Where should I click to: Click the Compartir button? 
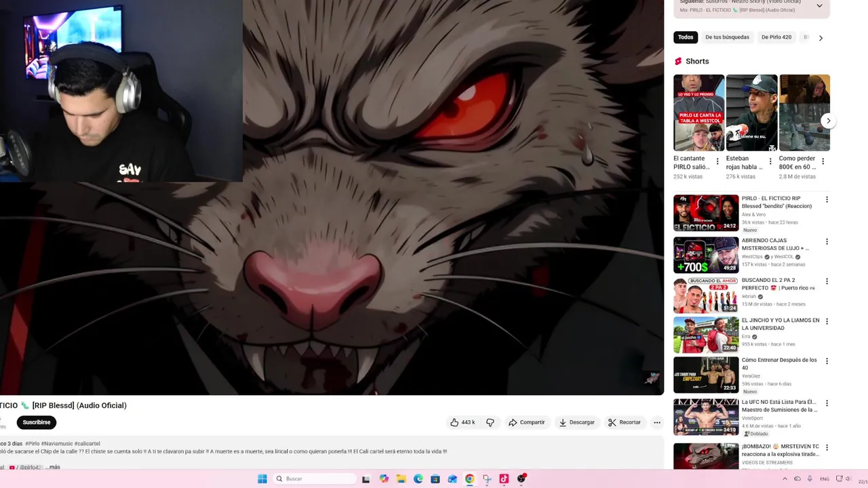point(527,422)
